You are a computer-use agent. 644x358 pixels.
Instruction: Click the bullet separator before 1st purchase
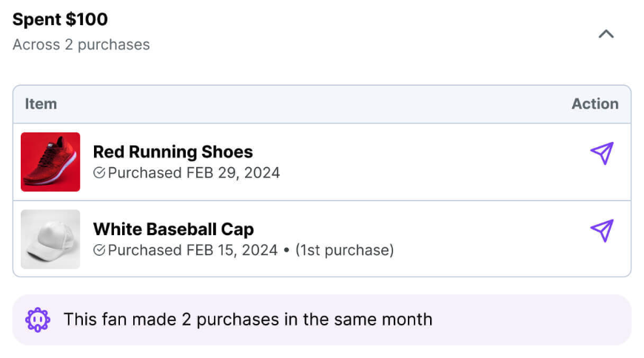point(286,251)
